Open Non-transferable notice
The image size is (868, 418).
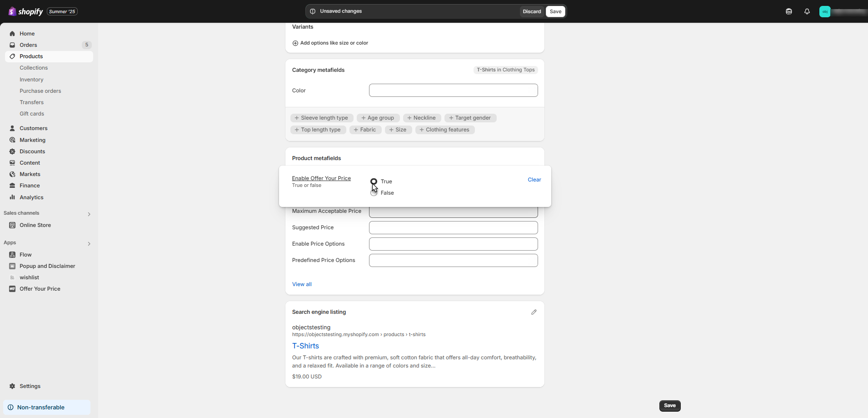point(47,408)
